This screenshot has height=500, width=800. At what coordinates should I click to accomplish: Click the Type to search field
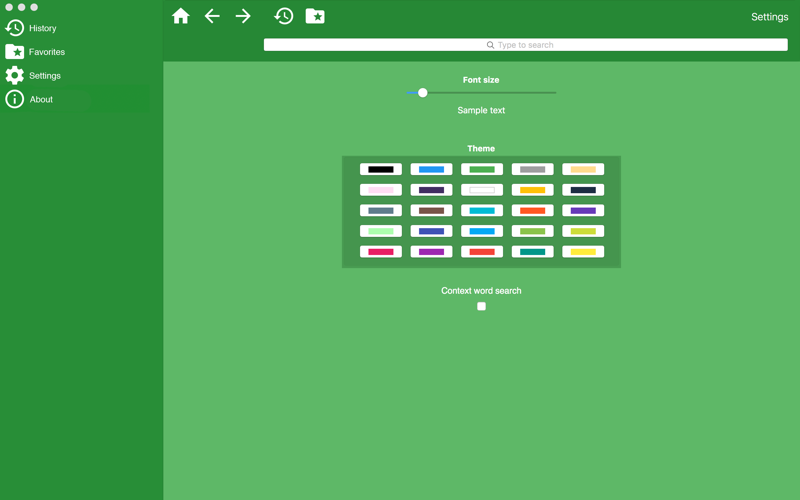(526, 45)
